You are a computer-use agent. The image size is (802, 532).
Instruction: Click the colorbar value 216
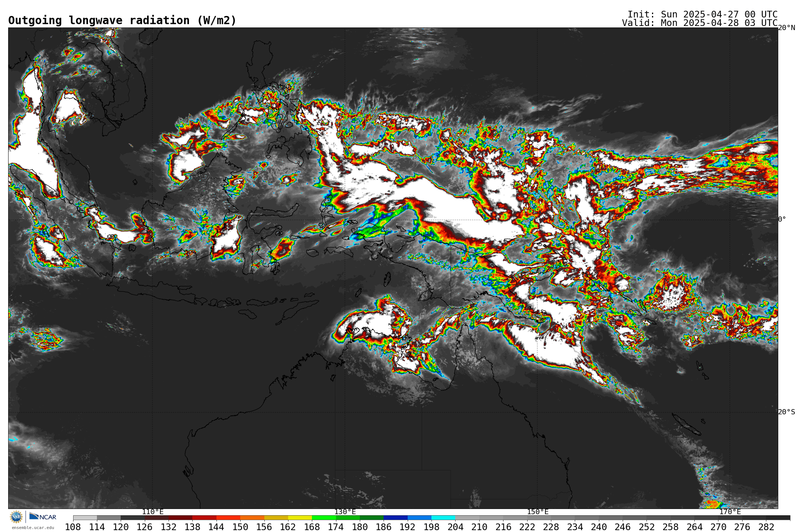click(503, 527)
